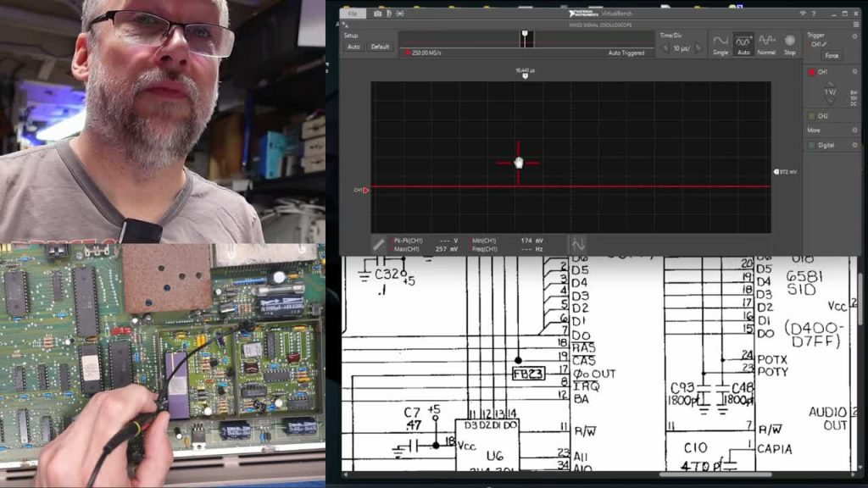Click the Pk-Pk(CH1) measurement label

408,241
